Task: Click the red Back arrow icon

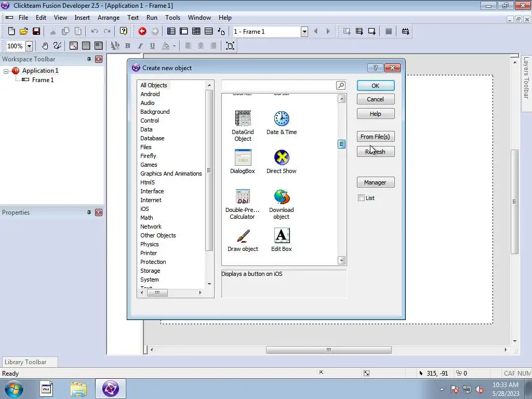Action: 142,31
